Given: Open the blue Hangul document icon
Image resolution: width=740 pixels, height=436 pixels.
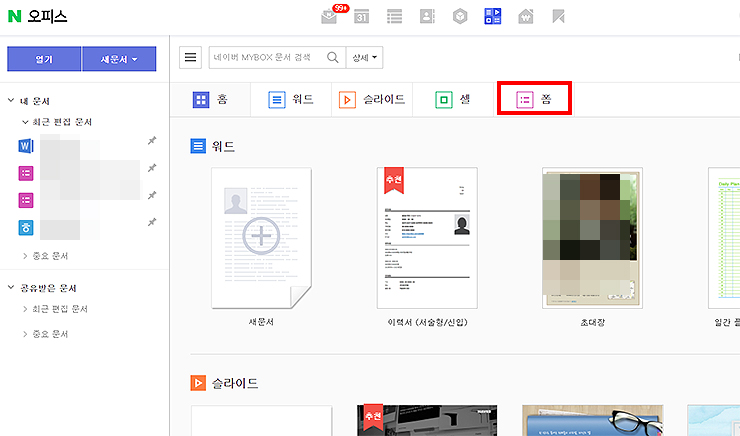Looking at the screenshot, I should click(26, 228).
